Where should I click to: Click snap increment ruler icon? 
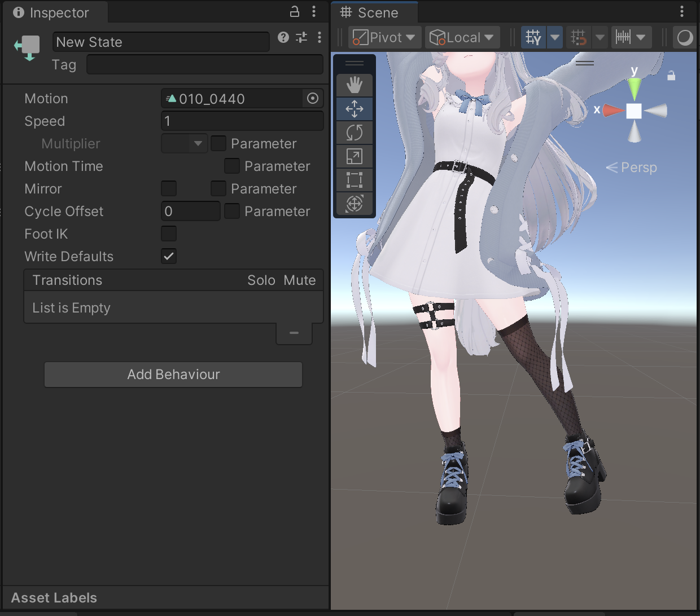point(623,37)
